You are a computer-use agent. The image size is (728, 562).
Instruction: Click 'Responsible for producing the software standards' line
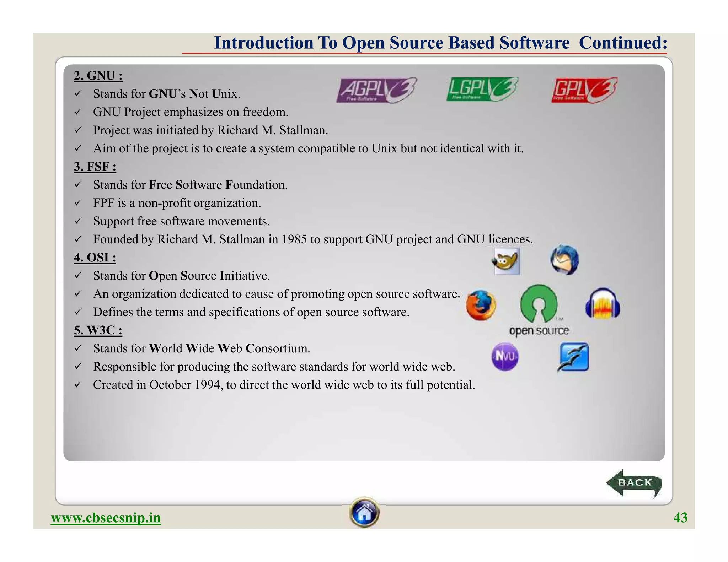274,367
